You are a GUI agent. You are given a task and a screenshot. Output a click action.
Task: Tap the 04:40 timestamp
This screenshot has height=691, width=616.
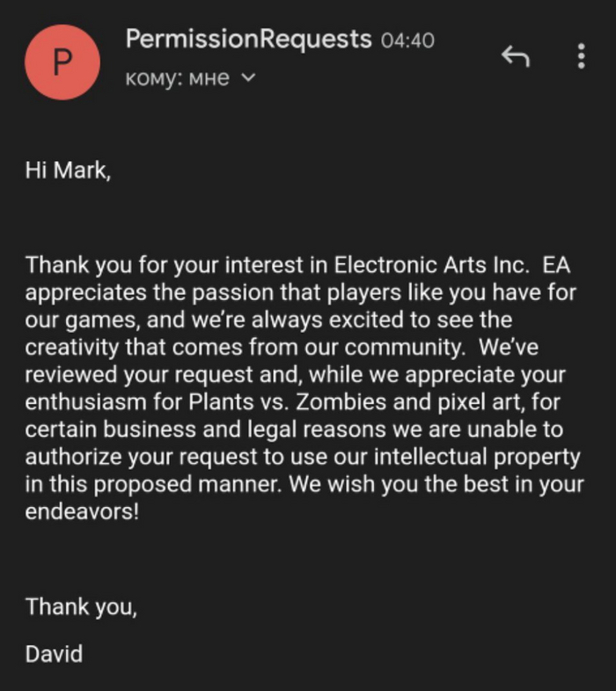pyautogui.click(x=407, y=40)
